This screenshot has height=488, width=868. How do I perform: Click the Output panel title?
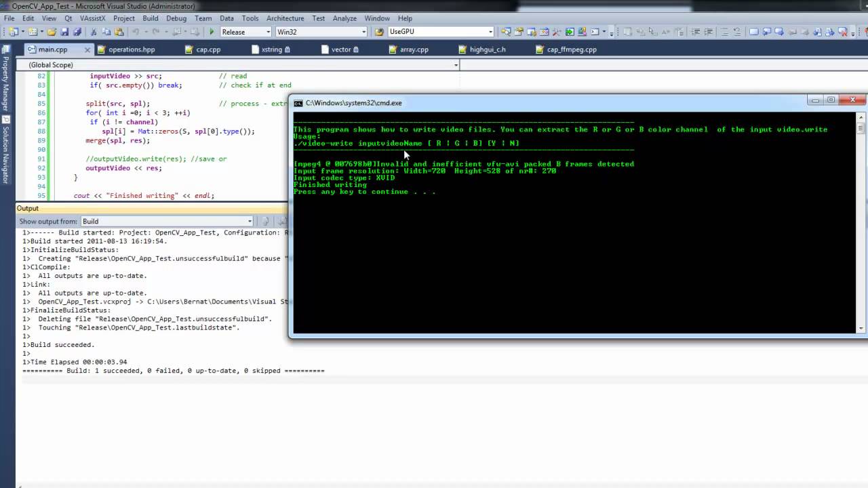[x=28, y=208]
